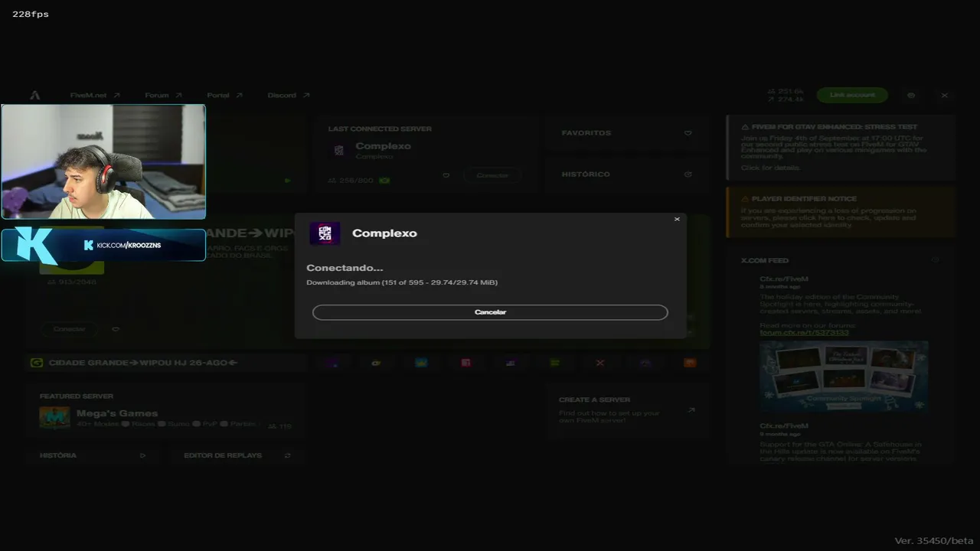The height and width of the screenshot is (551, 980).
Task: Open the FiveM.net link
Action: click(x=95, y=96)
